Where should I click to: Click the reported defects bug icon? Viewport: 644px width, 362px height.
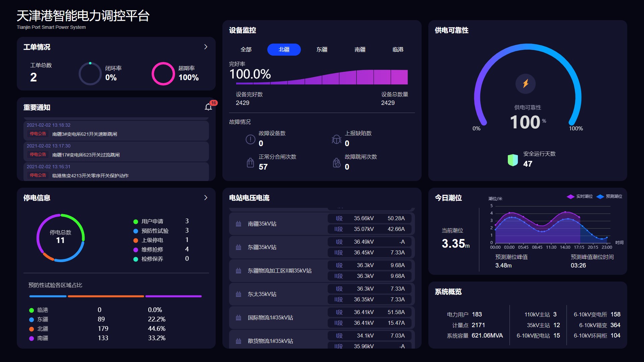[336, 139]
